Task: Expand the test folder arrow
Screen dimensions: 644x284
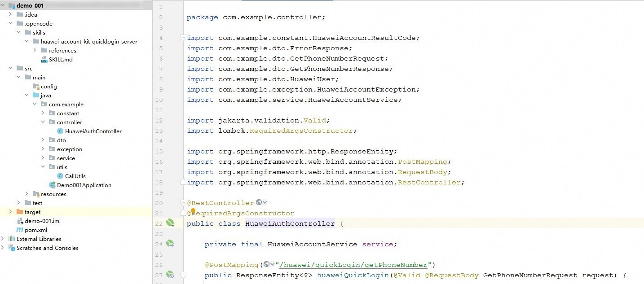Action: point(19,203)
